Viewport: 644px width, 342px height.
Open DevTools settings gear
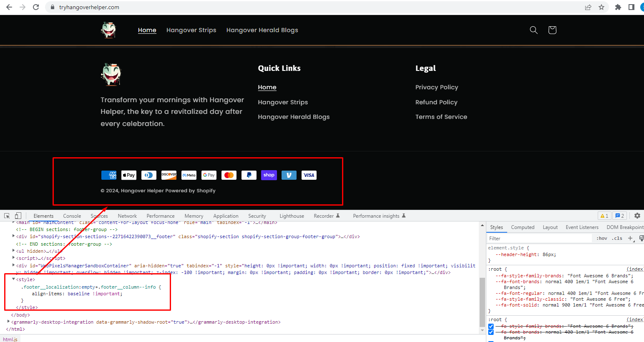(x=637, y=216)
